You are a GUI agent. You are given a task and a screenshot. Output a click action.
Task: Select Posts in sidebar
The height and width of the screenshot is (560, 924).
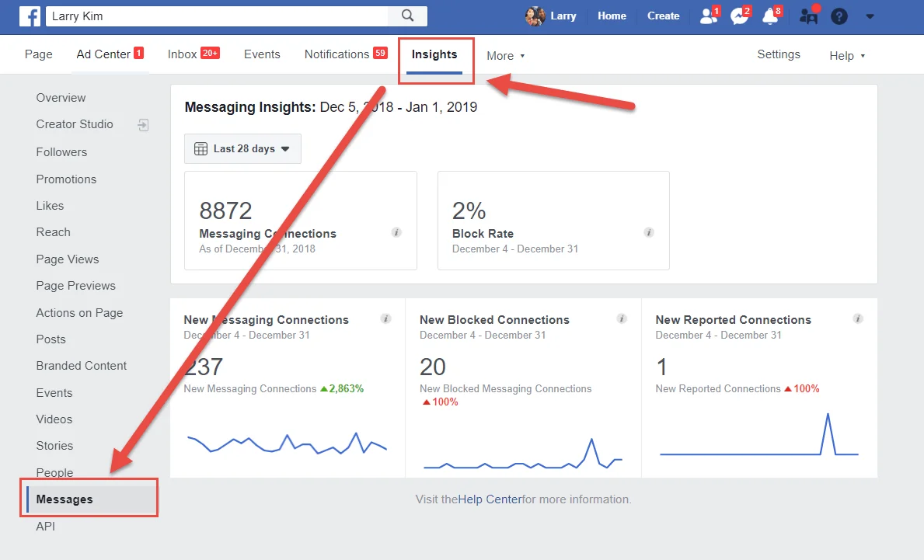click(x=51, y=339)
